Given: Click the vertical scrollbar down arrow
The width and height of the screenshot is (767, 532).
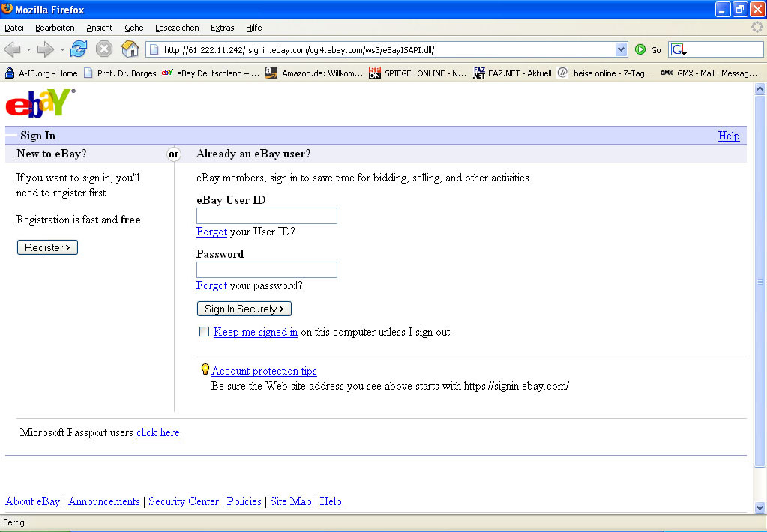Looking at the screenshot, I should click(x=760, y=507).
